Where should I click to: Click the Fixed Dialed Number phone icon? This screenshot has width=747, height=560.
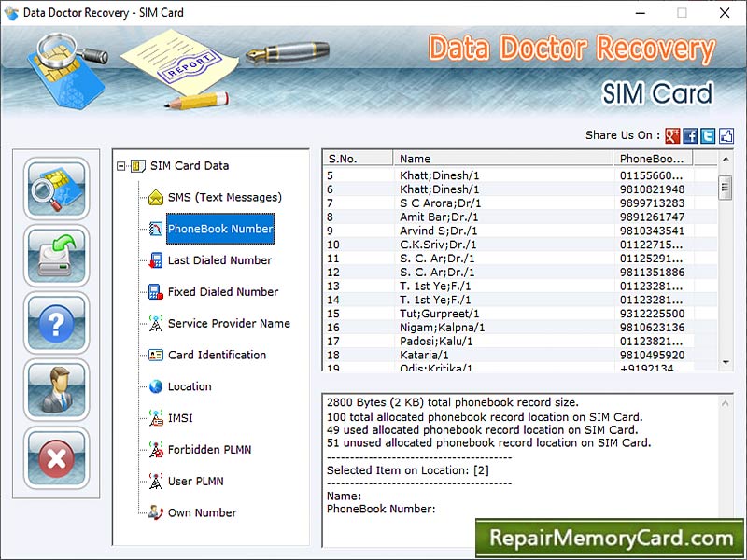click(155, 292)
